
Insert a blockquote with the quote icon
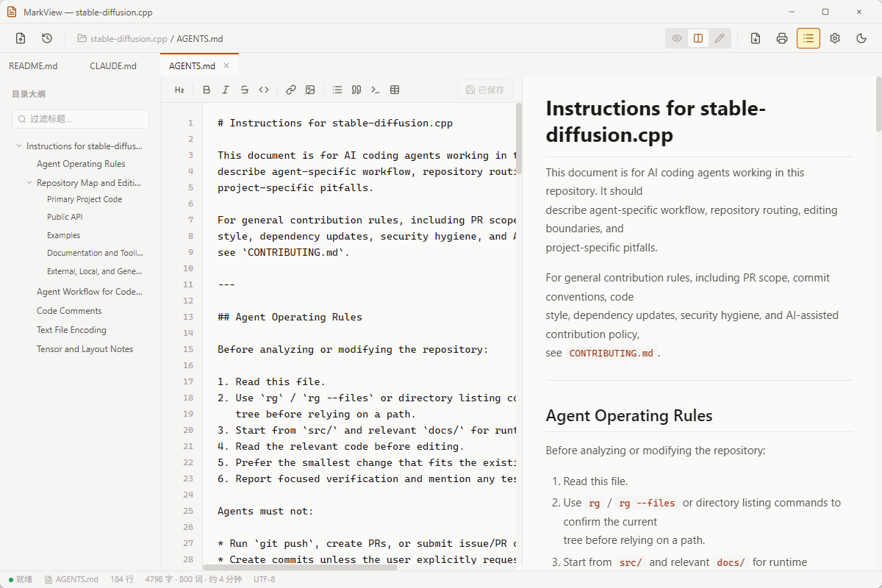pos(356,90)
